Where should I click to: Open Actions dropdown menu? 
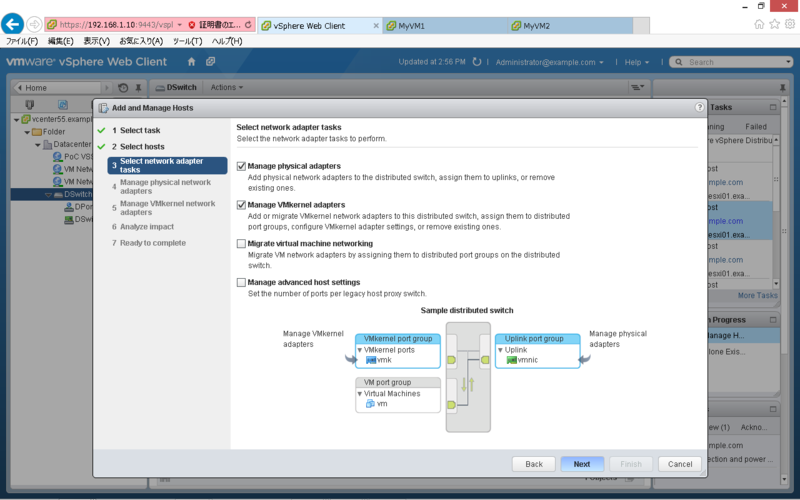(227, 87)
